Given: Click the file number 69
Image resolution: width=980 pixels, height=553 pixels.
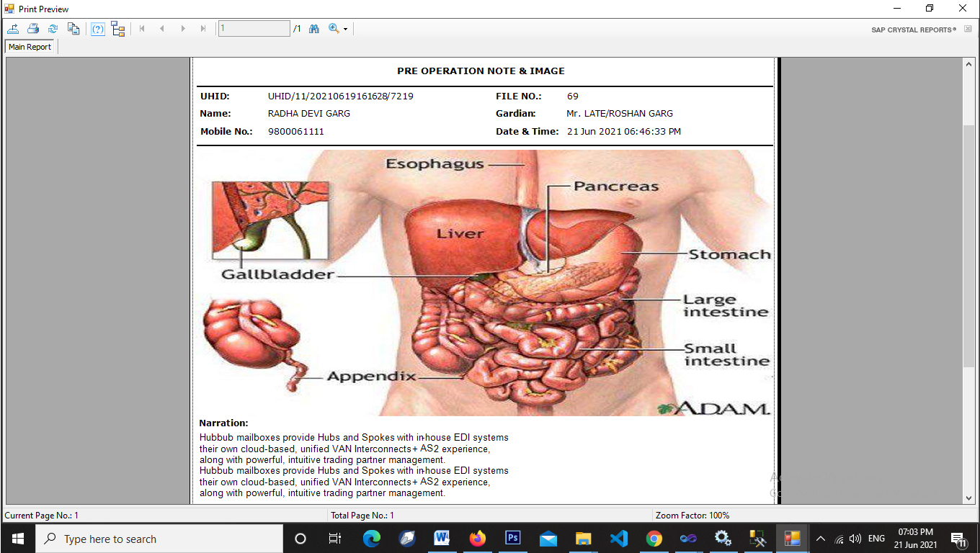Looking at the screenshot, I should (573, 96).
